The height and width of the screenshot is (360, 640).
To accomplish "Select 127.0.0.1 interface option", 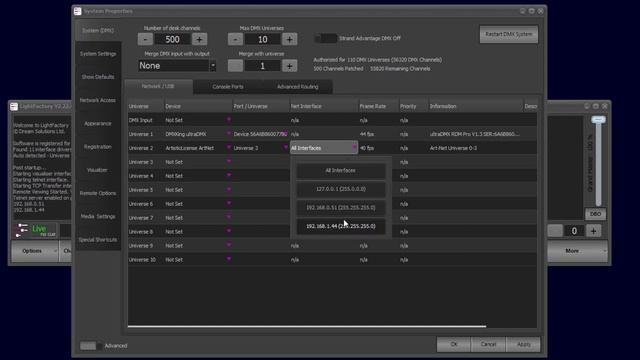I will [x=340, y=189].
